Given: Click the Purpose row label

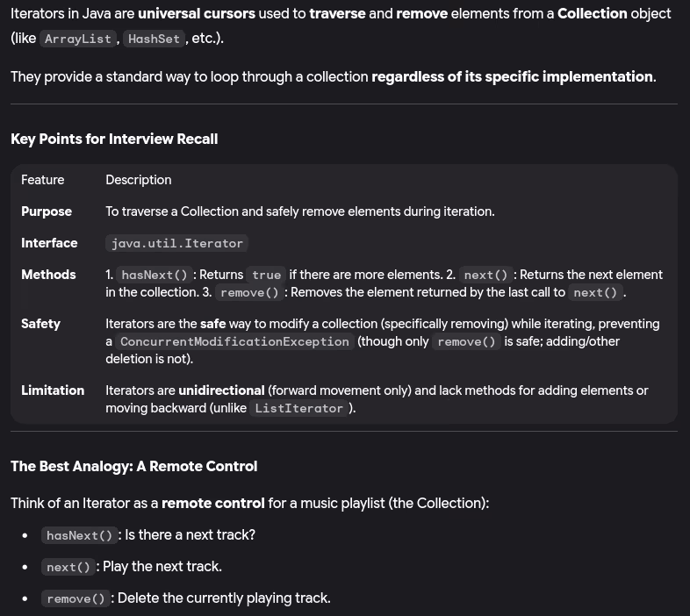Looking at the screenshot, I should (47, 211).
